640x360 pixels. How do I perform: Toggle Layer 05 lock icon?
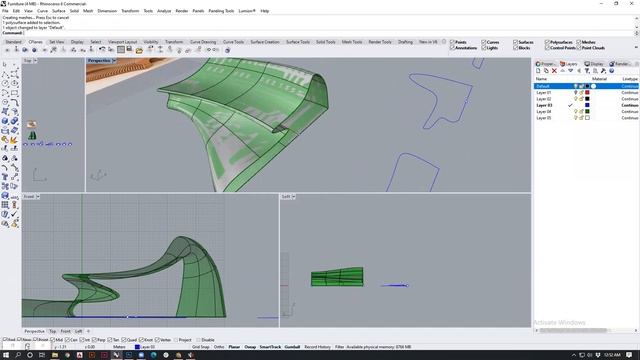click(581, 118)
